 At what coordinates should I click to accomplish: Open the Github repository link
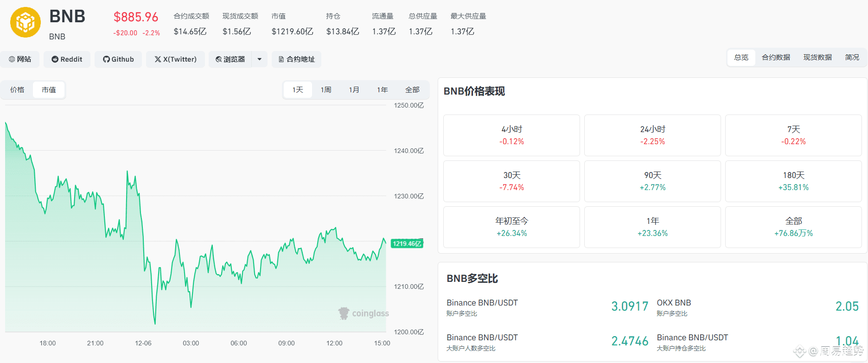[x=118, y=59]
